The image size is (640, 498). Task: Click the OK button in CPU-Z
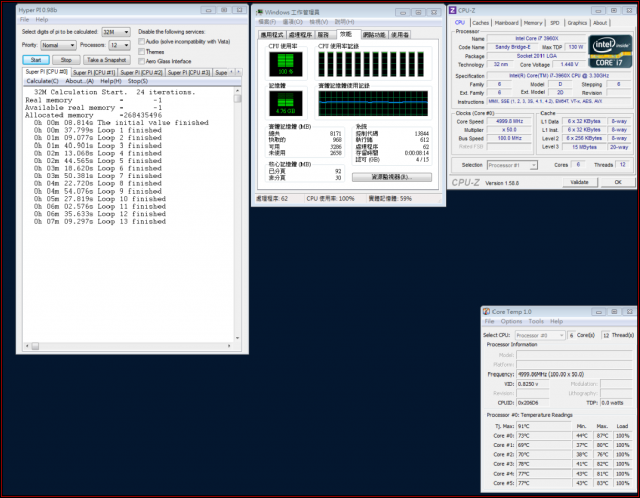618,182
